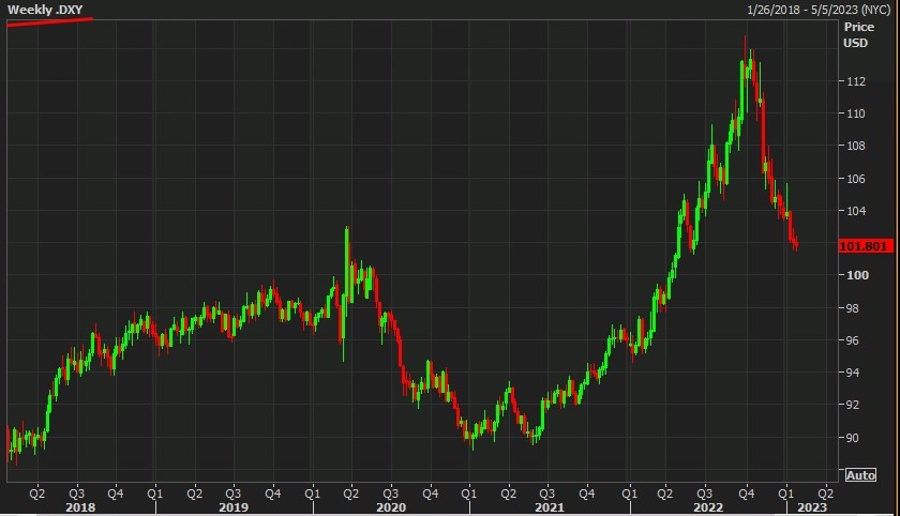Click the Q3 label above 2018
Image resolution: width=900 pixels, height=516 pixels.
76,494
